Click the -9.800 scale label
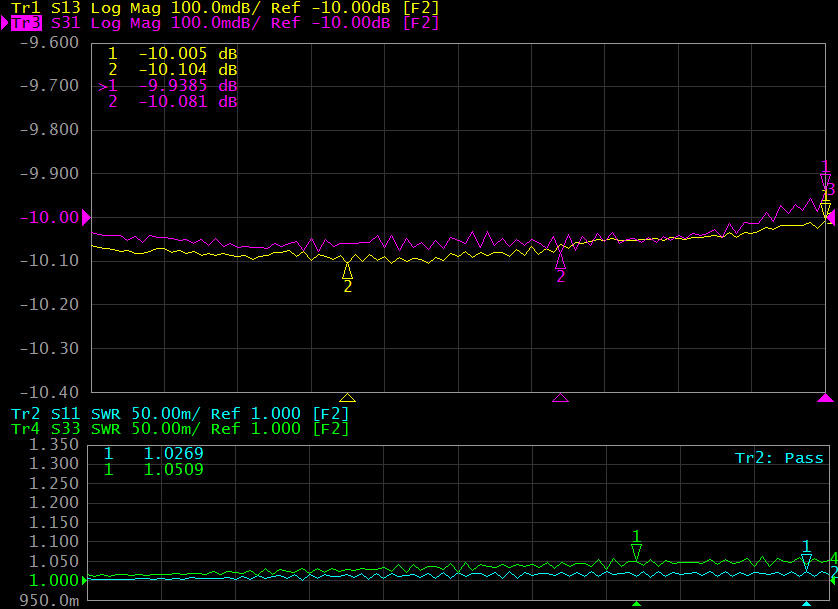 [49, 129]
